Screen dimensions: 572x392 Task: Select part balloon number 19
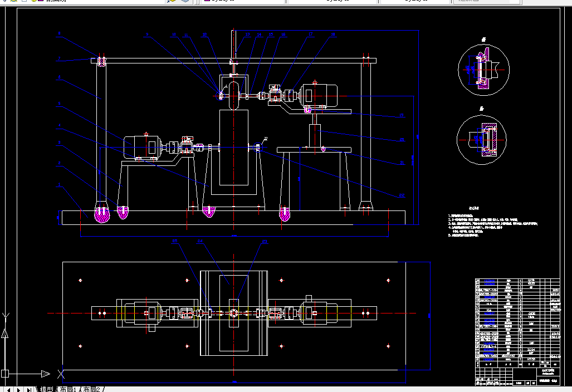point(401,115)
